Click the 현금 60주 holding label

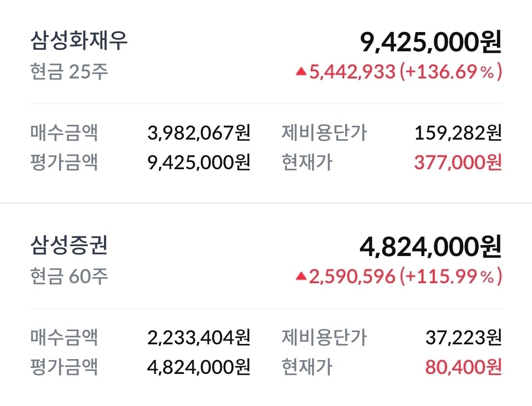coord(69,277)
